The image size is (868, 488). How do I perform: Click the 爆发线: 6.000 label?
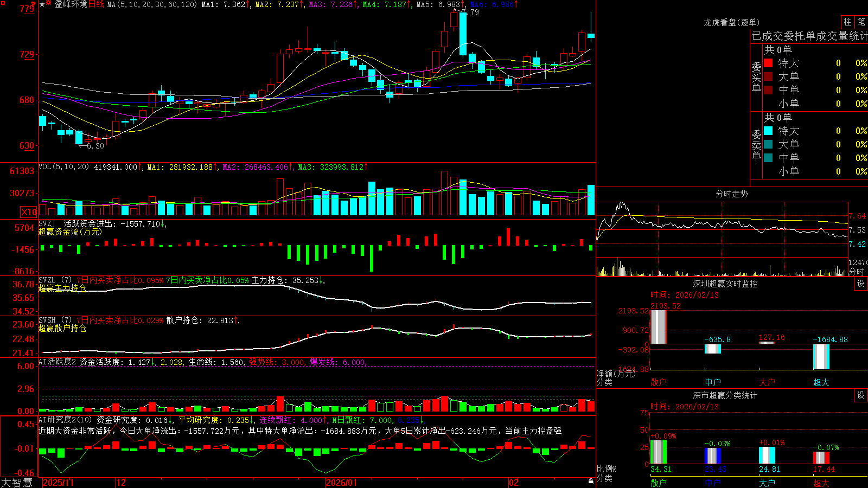(x=339, y=362)
